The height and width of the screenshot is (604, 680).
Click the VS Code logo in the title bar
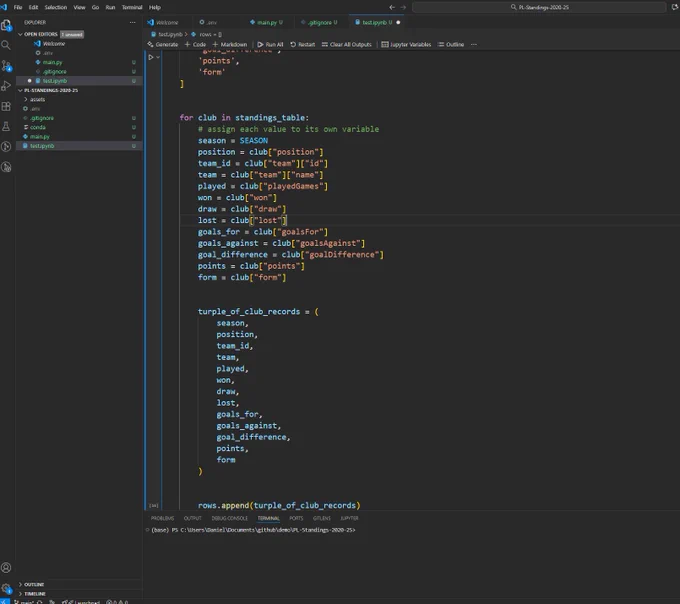click(4, 7)
